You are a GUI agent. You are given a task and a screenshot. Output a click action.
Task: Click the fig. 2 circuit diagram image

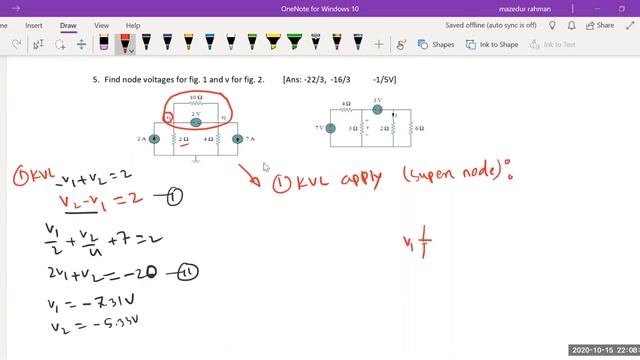(370, 122)
